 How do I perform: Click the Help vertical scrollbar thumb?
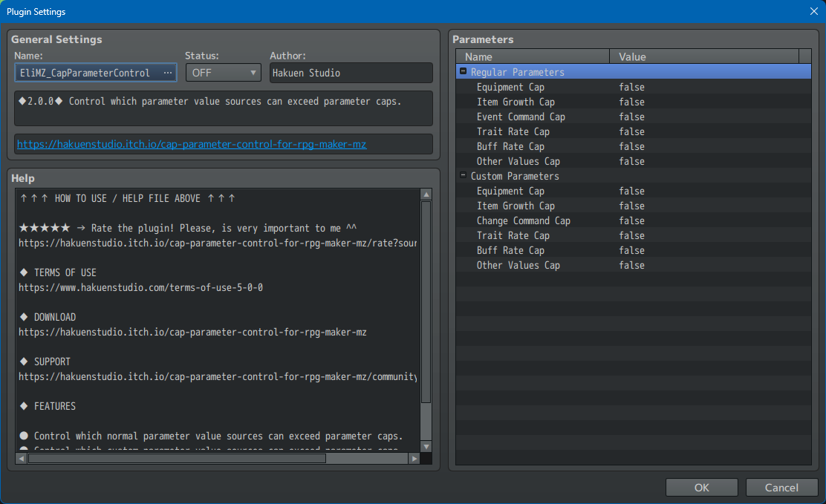(426, 302)
